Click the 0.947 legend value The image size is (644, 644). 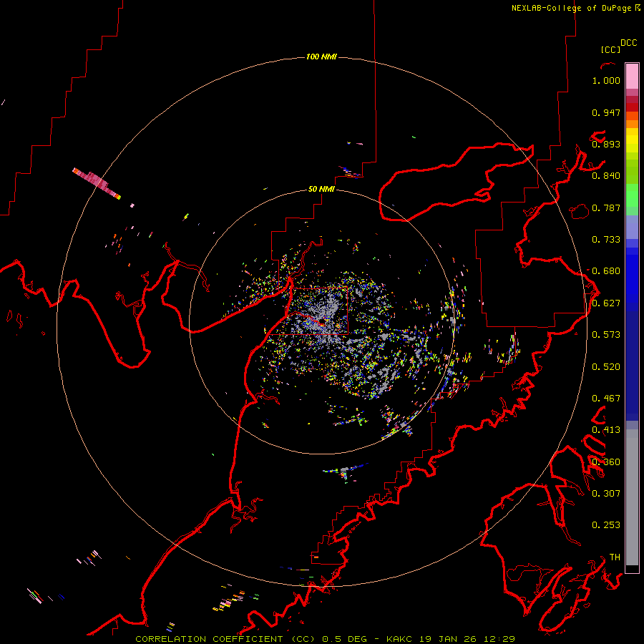606,112
